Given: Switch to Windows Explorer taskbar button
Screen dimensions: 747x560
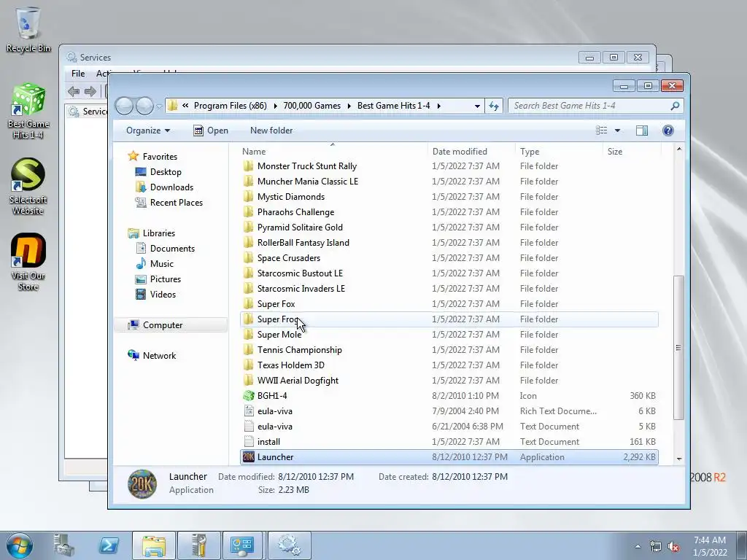Looking at the screenshot, I should (154, 545).
